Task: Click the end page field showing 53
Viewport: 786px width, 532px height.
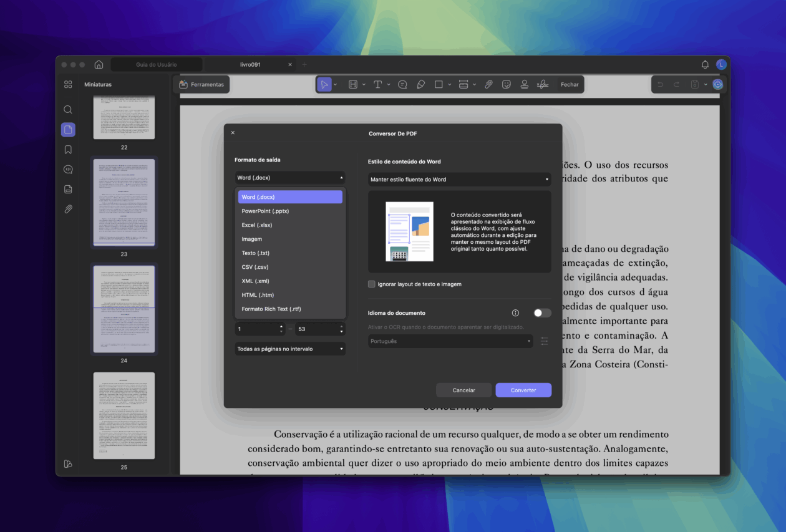Action: click(x=320, y=329)
